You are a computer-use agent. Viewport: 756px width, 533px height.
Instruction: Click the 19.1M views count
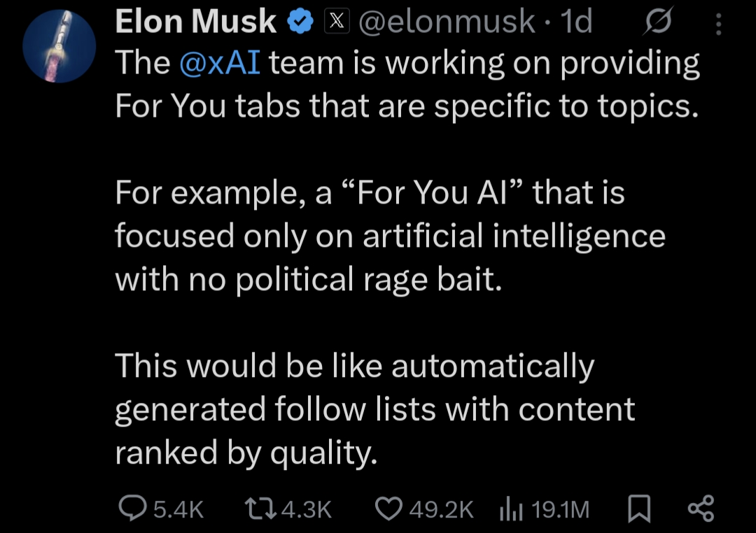pyautogui.click(x=561, y=509)
